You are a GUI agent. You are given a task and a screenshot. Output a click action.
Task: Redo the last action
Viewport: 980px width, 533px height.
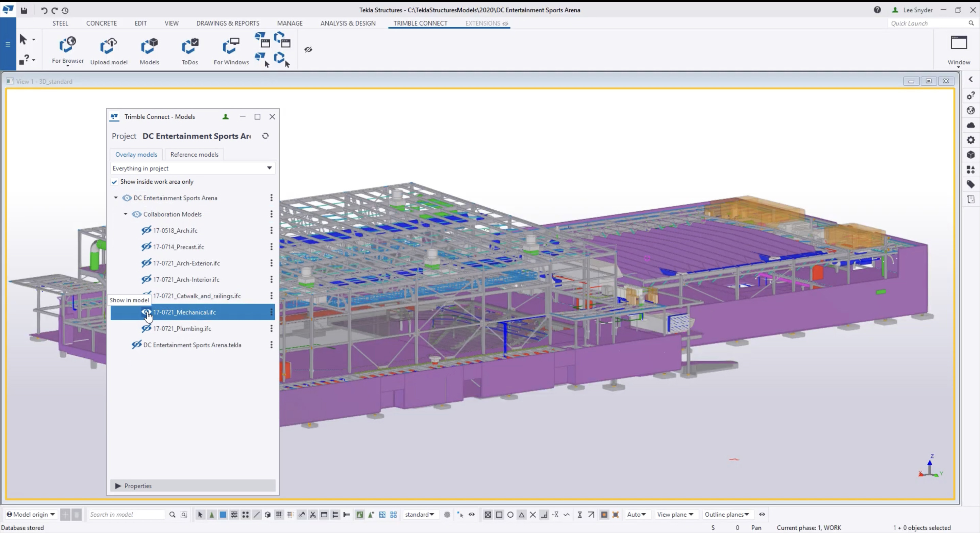tap(54, 10)
